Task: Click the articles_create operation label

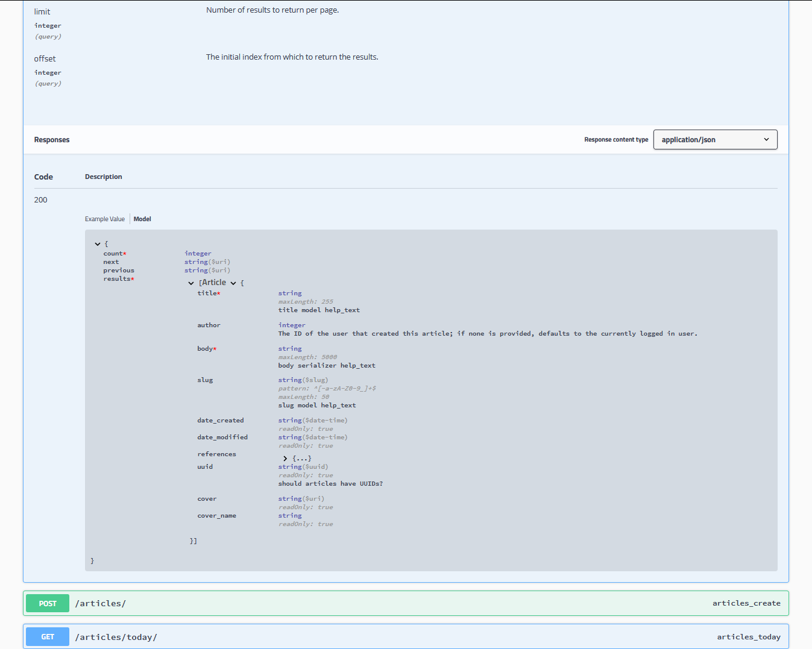Action: pos(746,603)
